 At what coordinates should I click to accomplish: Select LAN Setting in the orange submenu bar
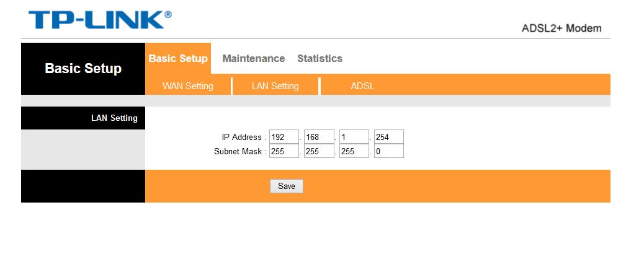click(275, 86)
